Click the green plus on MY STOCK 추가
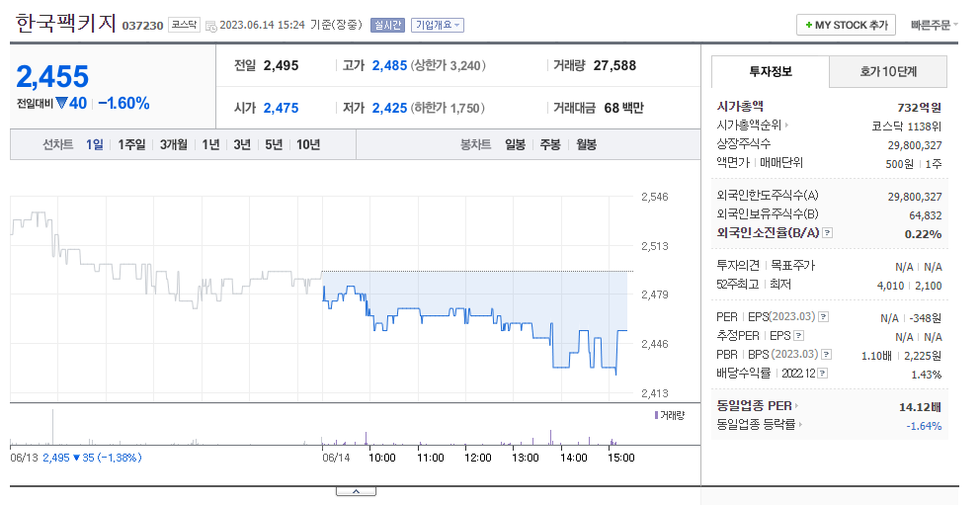This screenshot has height=505, width=980. 809,25
